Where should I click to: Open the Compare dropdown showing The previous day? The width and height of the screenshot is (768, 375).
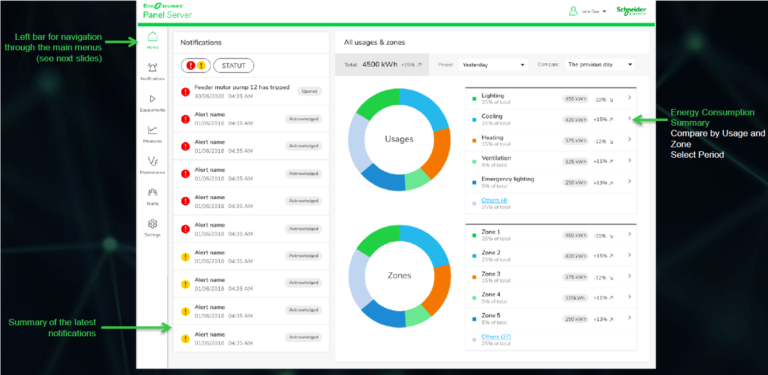click(600, 65)
